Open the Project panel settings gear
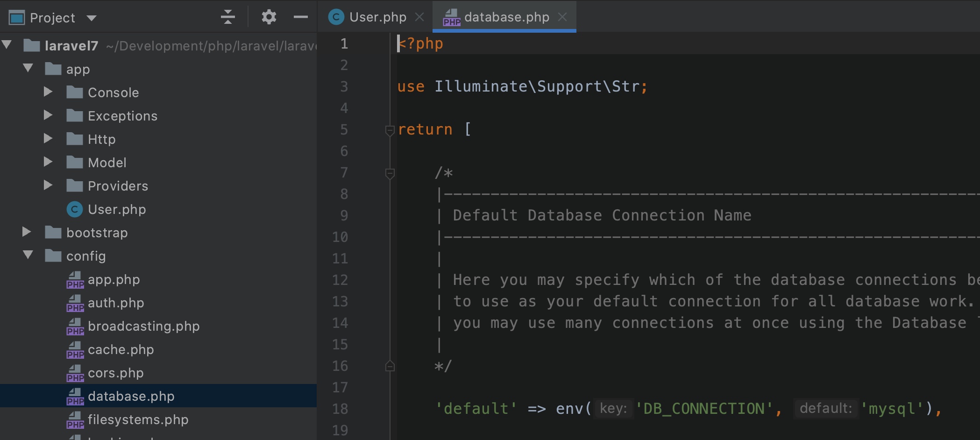This screenshot has height=440, width=980. [269, 17]
